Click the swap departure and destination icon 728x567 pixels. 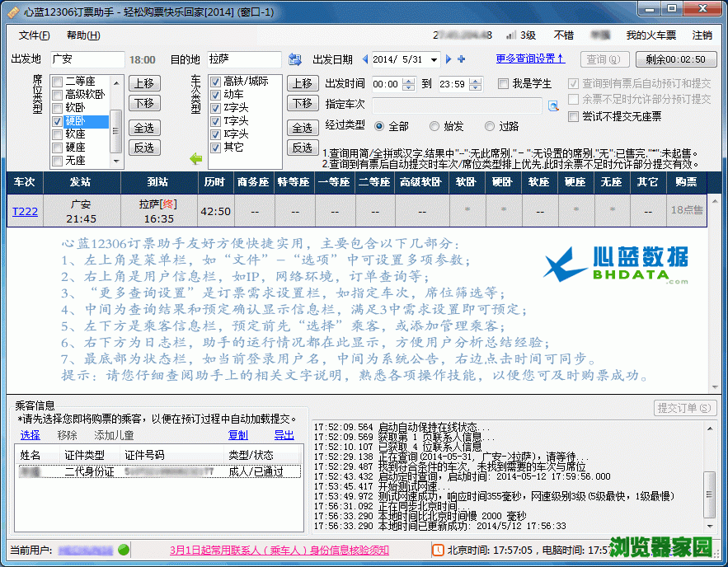(295, 59)
